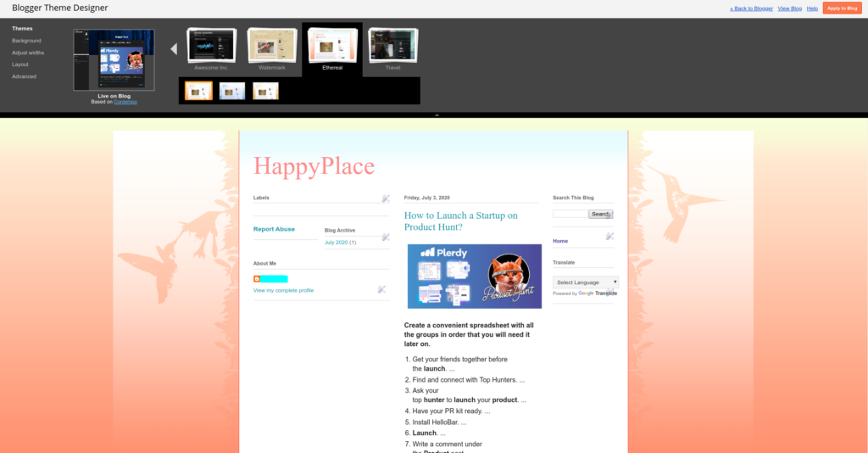868x453 pixels.
Task: Select the Ethereal theme thumbnail
Action: tap(332, 46)
